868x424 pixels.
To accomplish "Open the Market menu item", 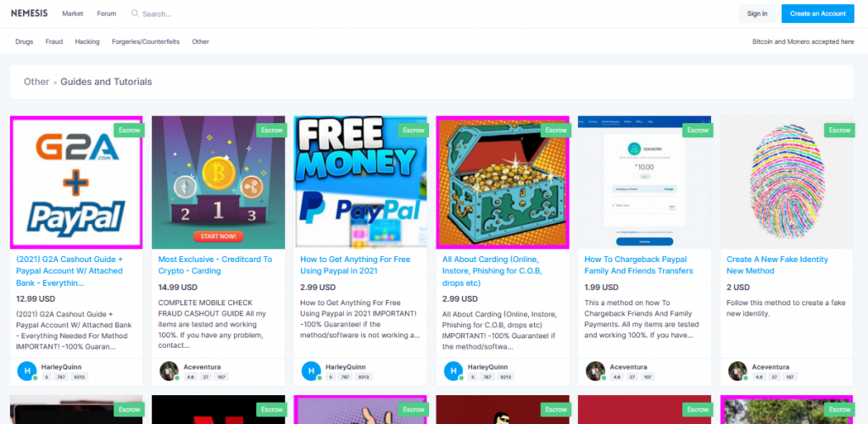I will 73,14.
